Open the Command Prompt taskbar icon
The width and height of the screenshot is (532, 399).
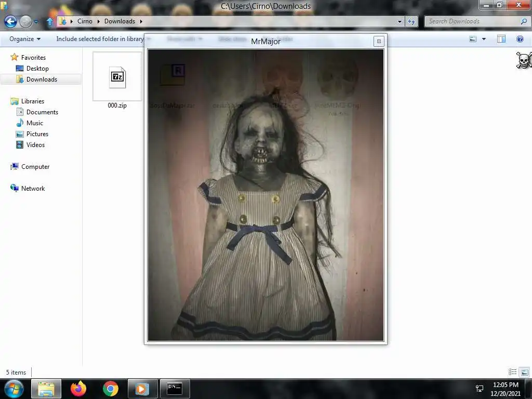click(x=175, y=389)
